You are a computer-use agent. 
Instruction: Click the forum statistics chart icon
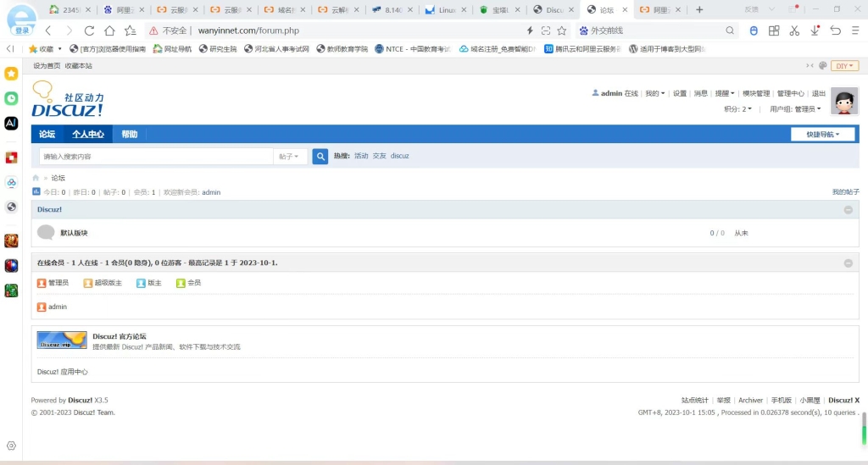[36, 191]
